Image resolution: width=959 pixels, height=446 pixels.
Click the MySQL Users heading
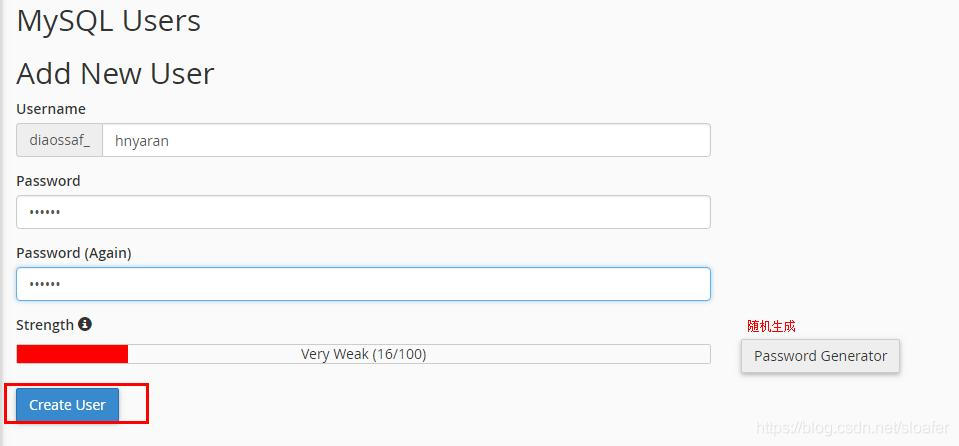pos(108,21)
